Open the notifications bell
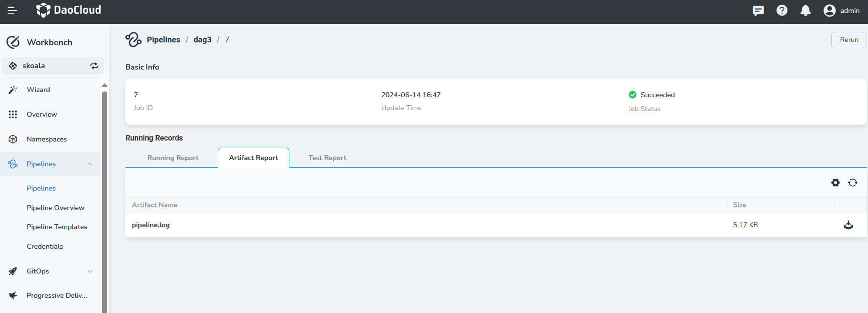 (805, 10)
